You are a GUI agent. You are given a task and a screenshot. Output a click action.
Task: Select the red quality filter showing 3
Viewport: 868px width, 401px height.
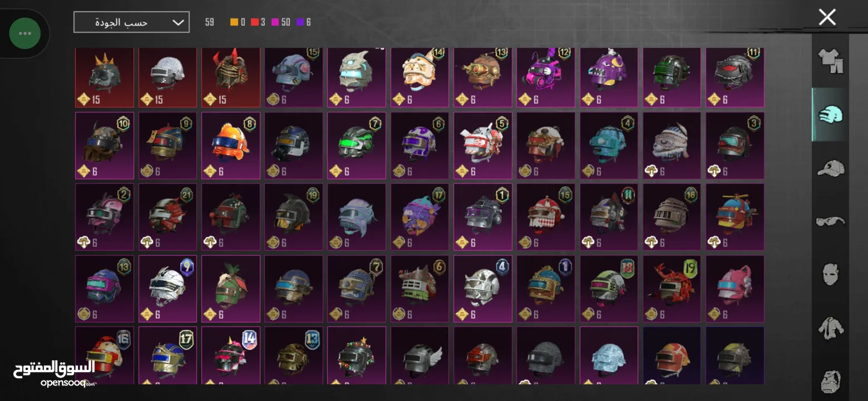click(258, 22)
